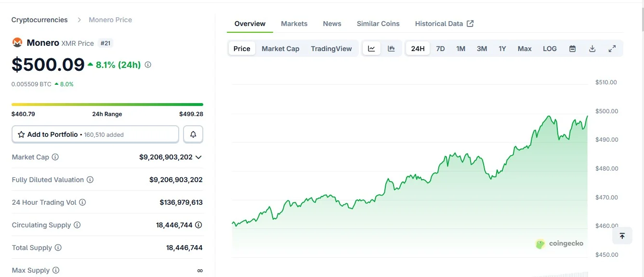The image size is (644, 277).
Task: Select the 1Y time range
Action: (x=502, y=49)
